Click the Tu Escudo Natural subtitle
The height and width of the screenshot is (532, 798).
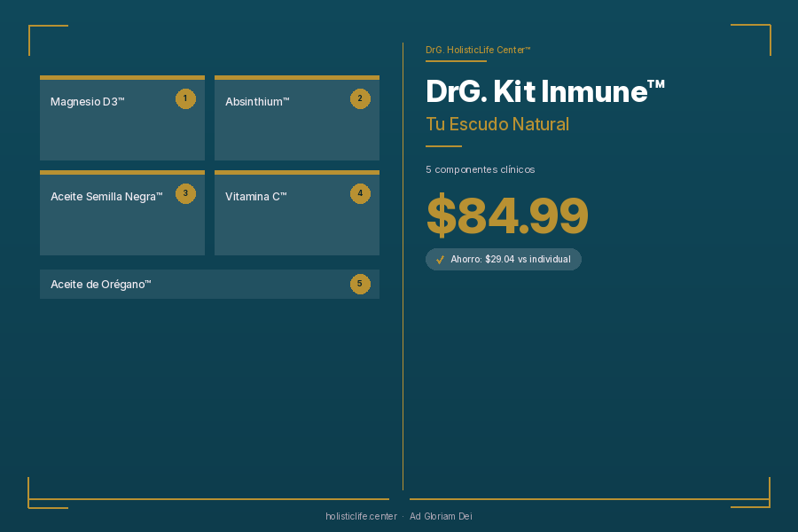tap(497, 124)
